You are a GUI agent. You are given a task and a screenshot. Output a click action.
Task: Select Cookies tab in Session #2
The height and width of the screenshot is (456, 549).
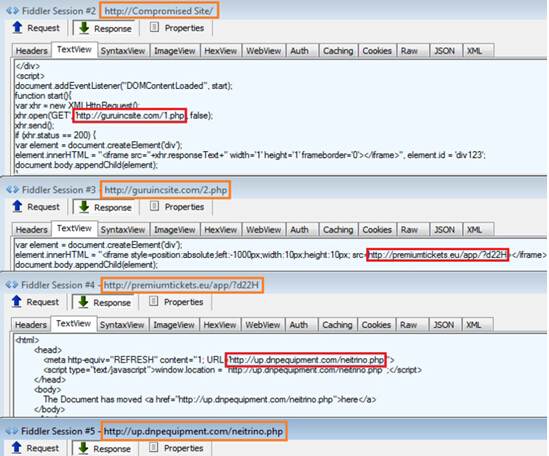tap(377, 51)
